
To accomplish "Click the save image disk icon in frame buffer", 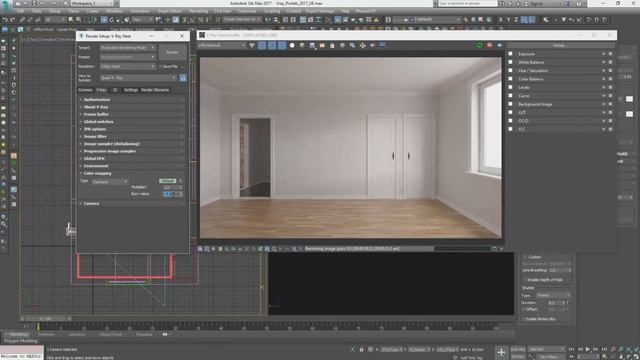I will click(x=312, y=45).
